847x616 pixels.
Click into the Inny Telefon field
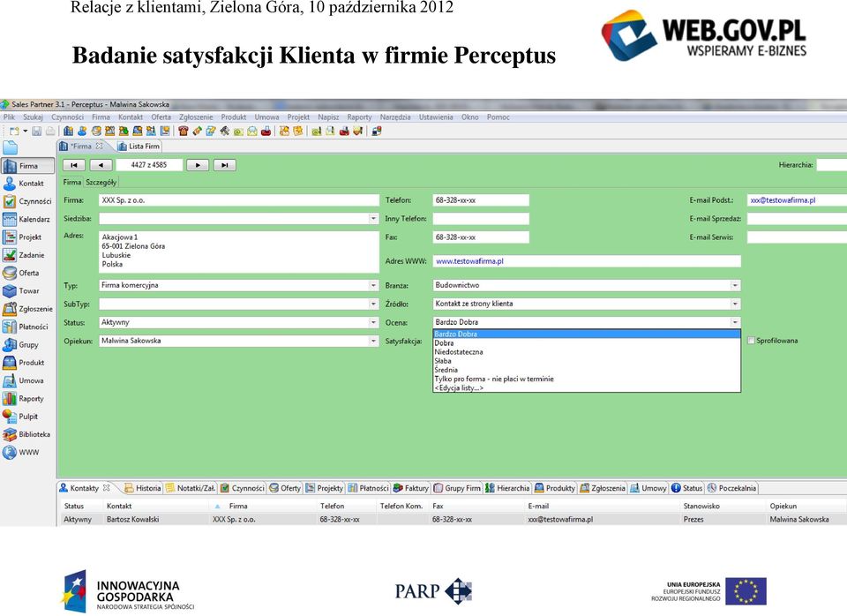[481, 218]
